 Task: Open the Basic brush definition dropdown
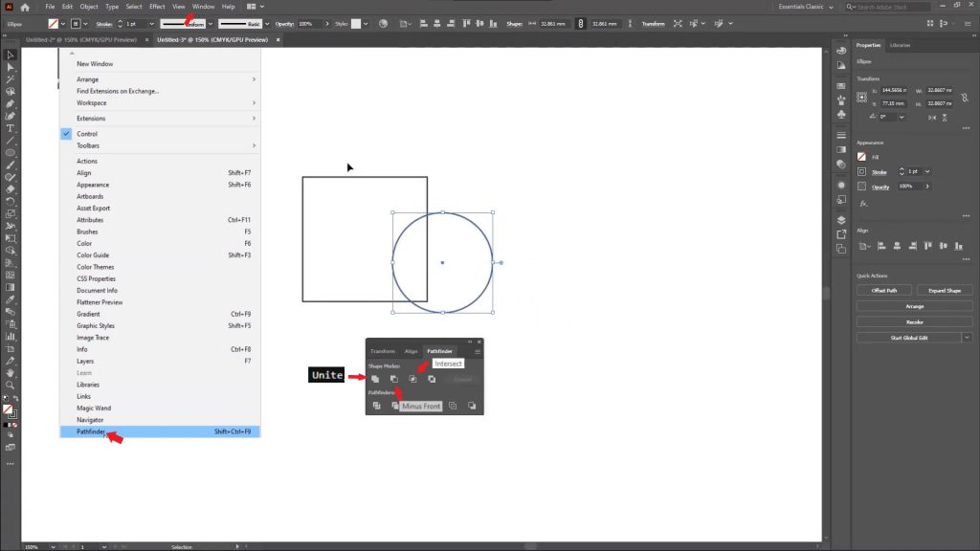click(x=267, y=24)
